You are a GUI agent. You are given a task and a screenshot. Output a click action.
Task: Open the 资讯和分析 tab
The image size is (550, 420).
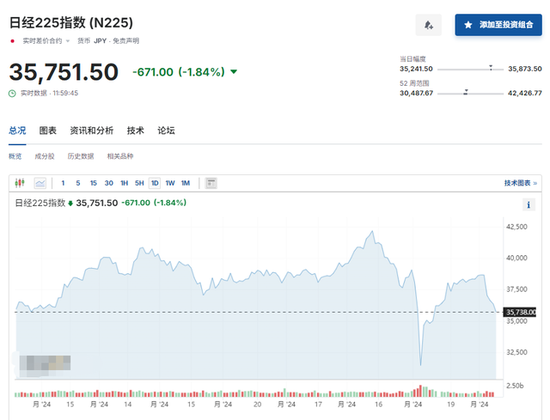pos(92,131)
